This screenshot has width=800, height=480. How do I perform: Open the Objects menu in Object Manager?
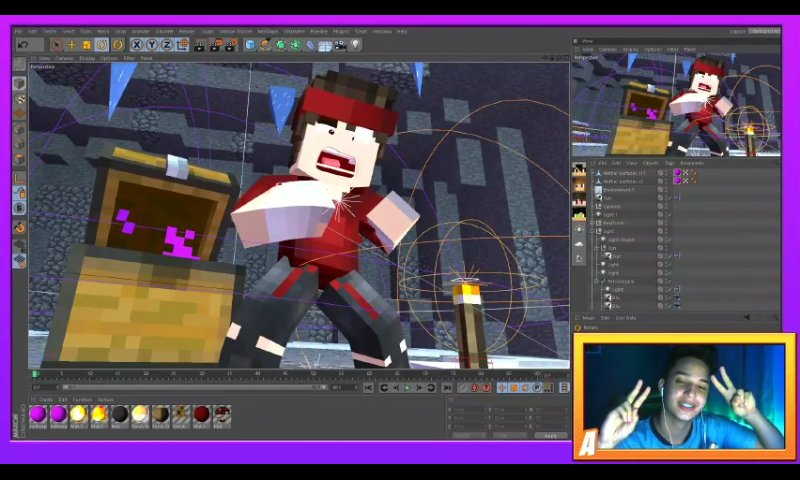(x=651, y=163)
